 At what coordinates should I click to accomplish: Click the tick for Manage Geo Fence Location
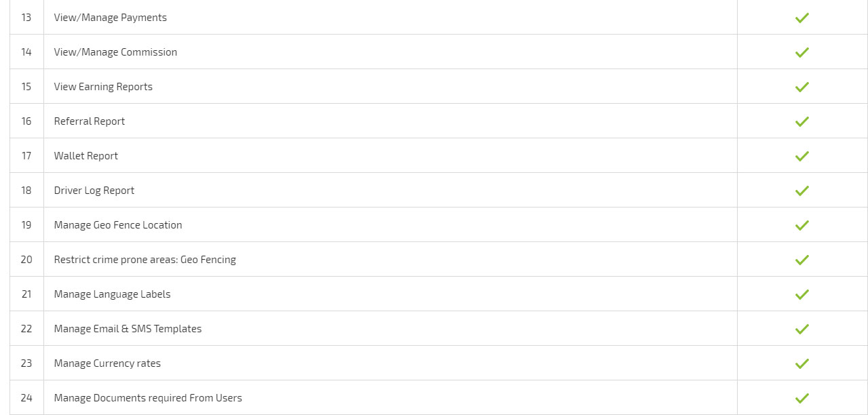point(802,225)
